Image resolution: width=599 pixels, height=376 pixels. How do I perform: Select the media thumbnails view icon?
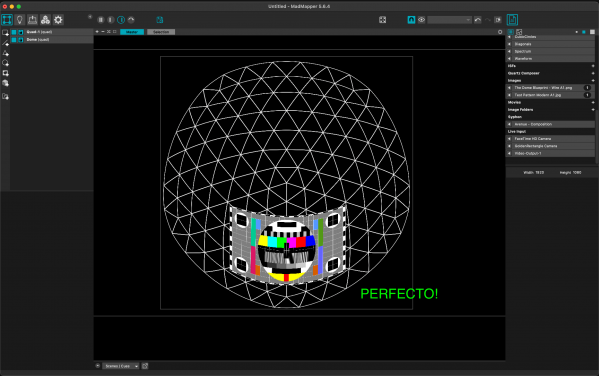pos(519,32)
